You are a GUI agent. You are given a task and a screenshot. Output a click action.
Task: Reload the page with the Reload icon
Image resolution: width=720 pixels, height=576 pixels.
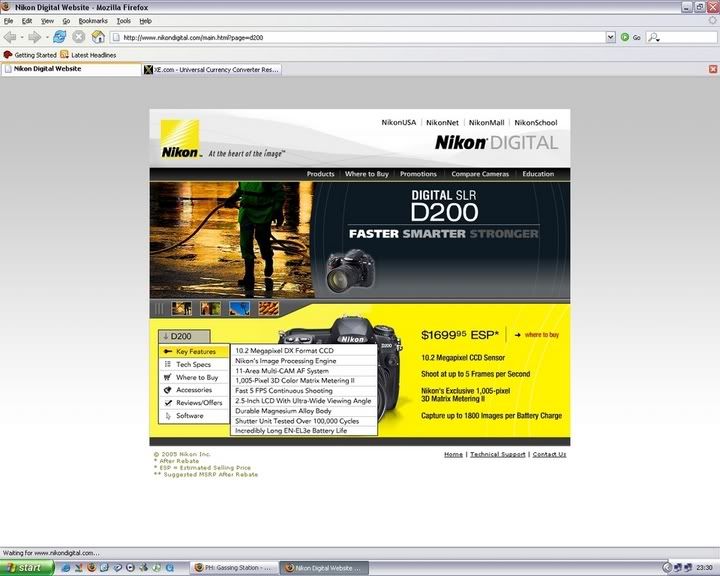[x=59, y=37]
